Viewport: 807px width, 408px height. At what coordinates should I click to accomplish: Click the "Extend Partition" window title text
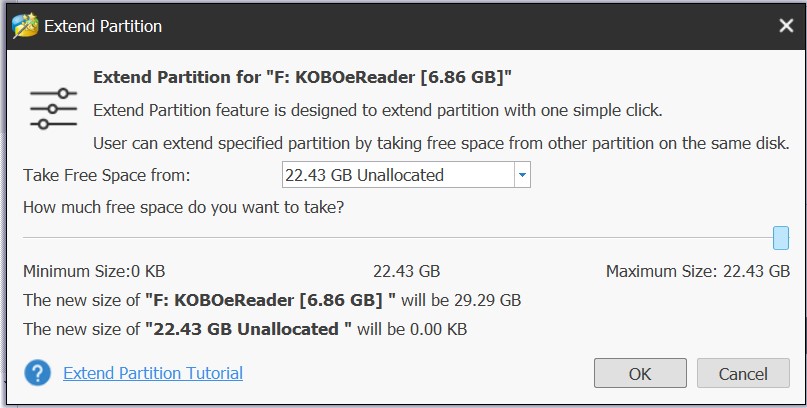click(x=104, y=25)
